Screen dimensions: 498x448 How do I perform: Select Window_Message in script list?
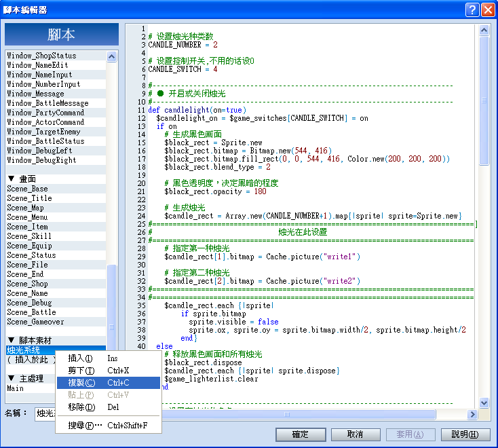(56, 94)
